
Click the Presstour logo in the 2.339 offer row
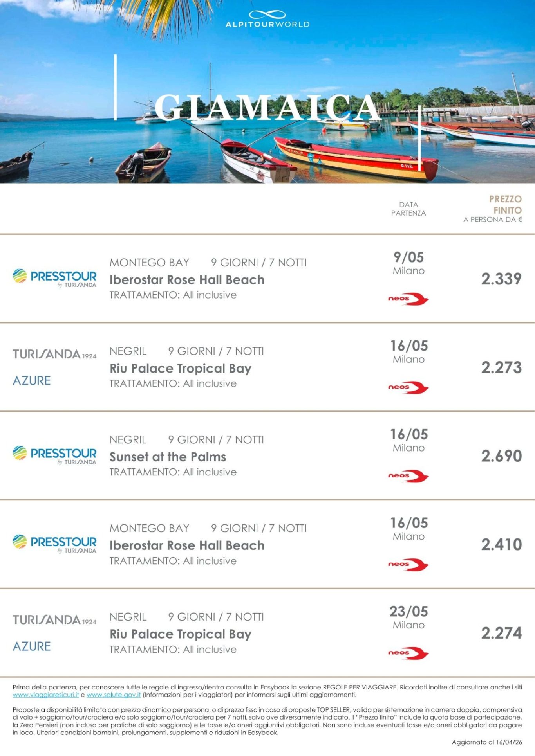tap(54, 278)
